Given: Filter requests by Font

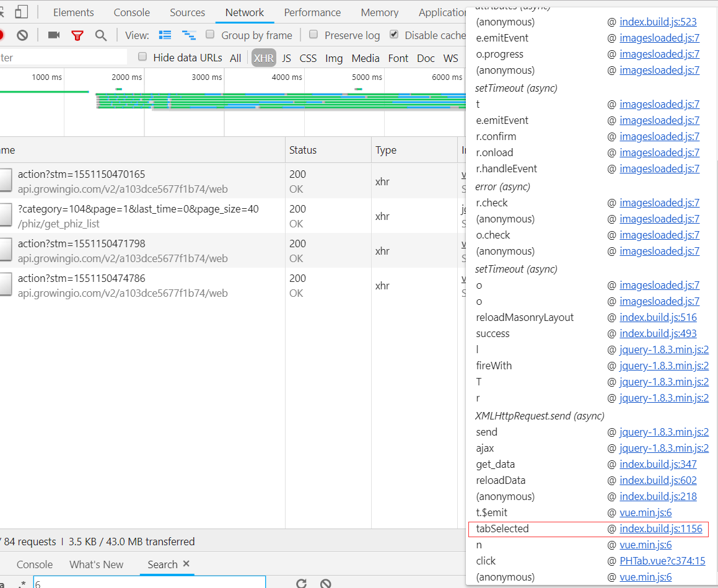Looking at the screenshot, I should pyautogui.click(x=398, y=58).
